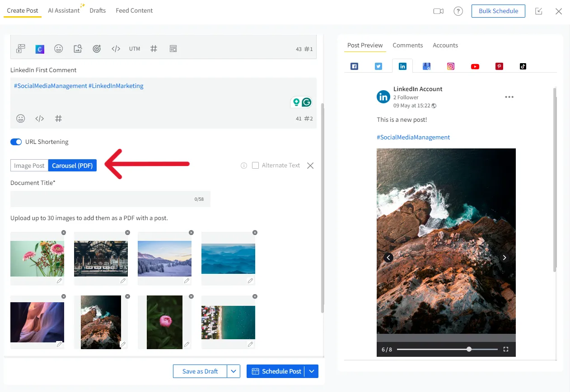Click the carousel preview progress slider
The height and width of the screenshot is (392, 570).
pos(447,349)
